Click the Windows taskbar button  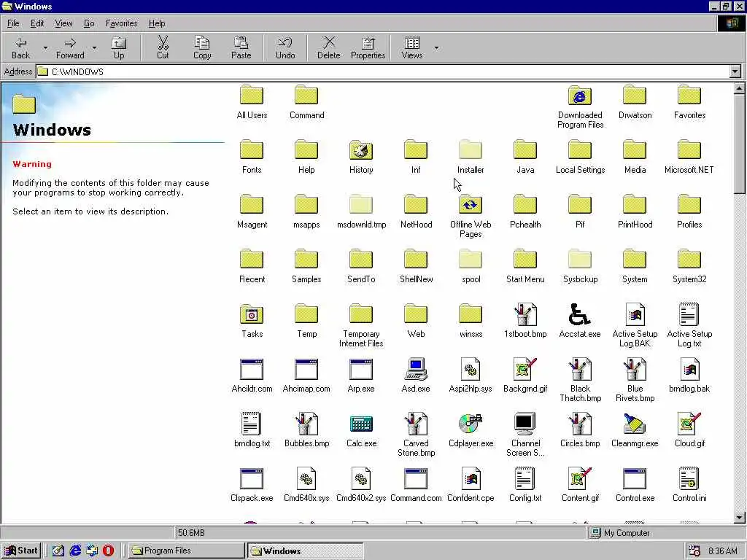305,551
